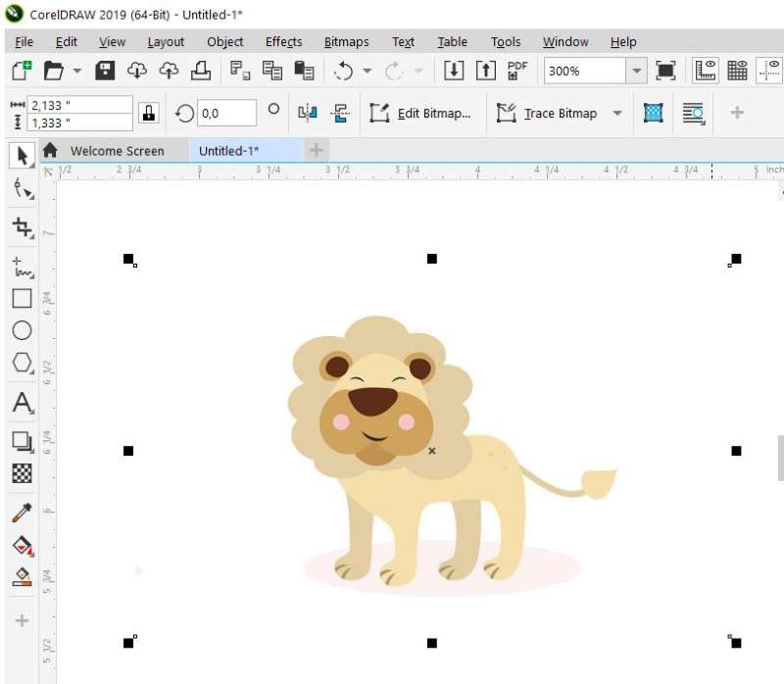Toggle the Show grid button

pyautogui.click(x=737, y=71)
